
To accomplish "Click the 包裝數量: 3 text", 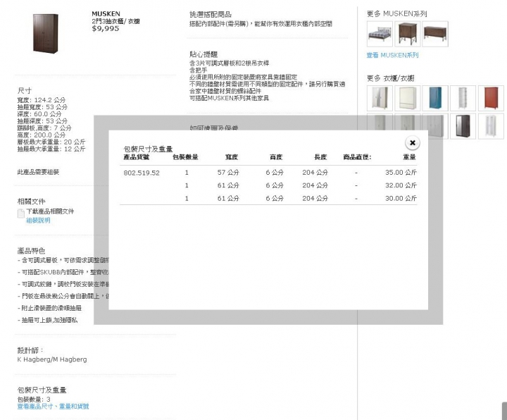I will point(34,400).
